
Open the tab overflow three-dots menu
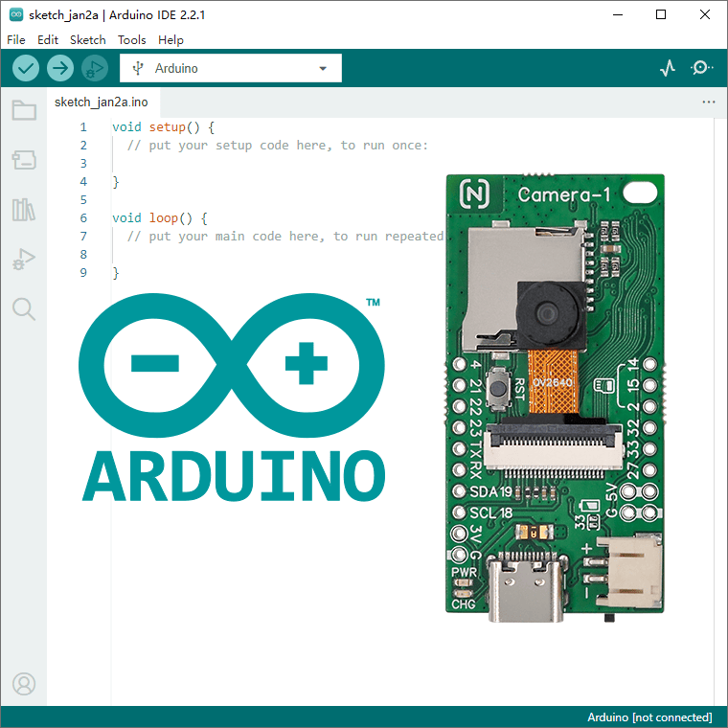[x=709, y=102]
